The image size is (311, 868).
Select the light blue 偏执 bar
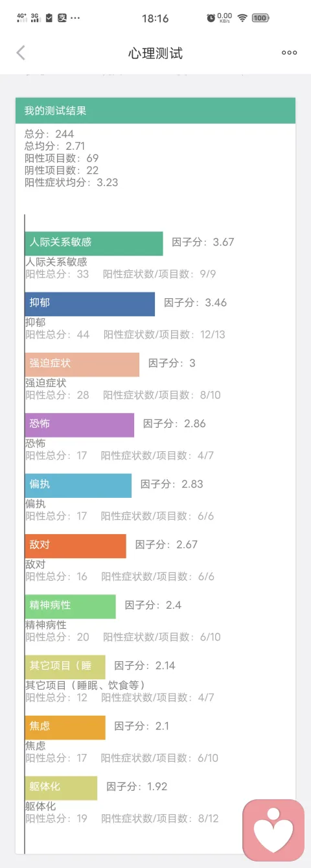tap(78, 486)
